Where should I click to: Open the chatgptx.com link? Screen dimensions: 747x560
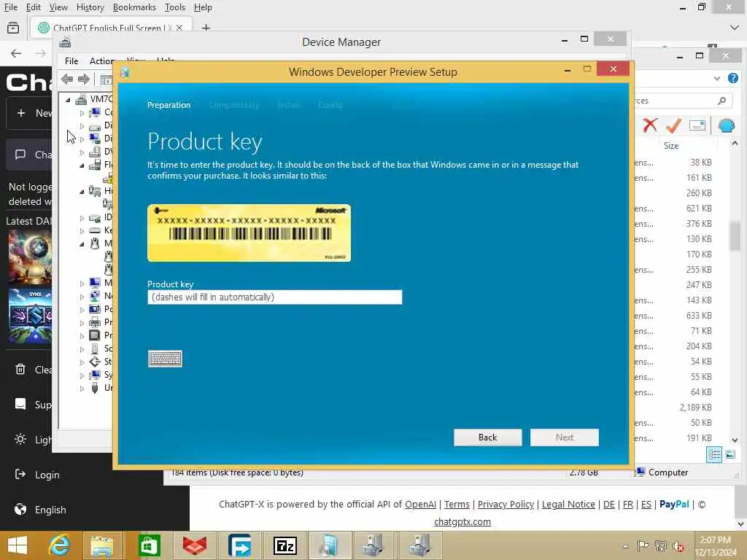(x=462, y=522)
